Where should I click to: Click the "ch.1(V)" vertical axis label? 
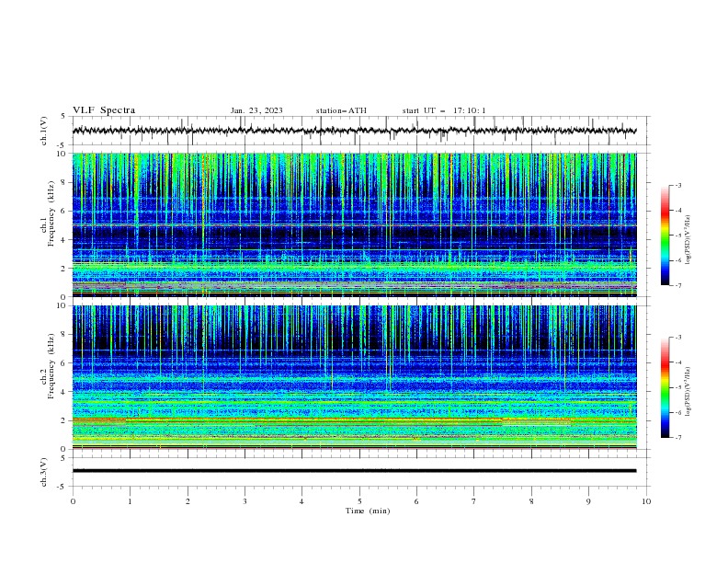pos(44,131)
